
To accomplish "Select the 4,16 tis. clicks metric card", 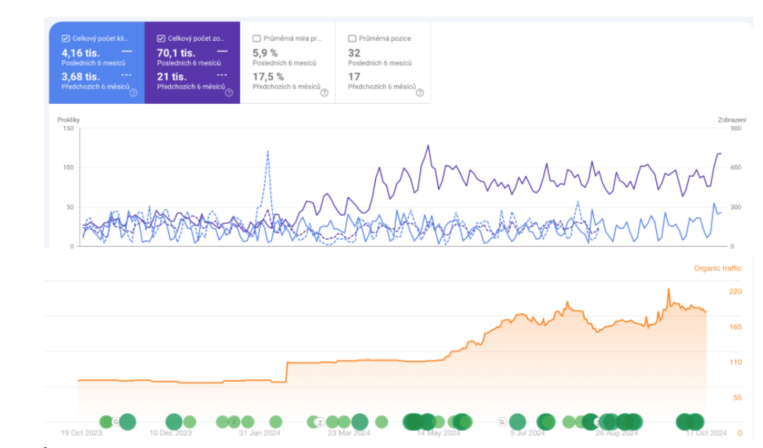I will pos(96,62).
